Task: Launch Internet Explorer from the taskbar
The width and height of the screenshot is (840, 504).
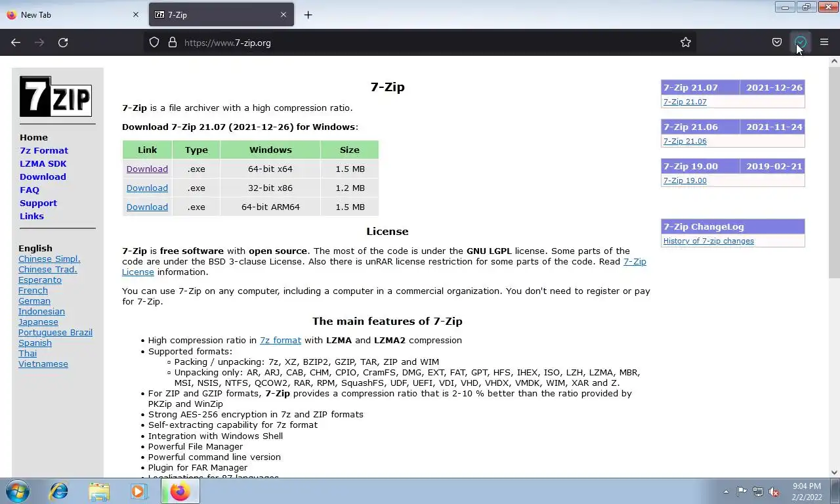Action: coord(59,491)
